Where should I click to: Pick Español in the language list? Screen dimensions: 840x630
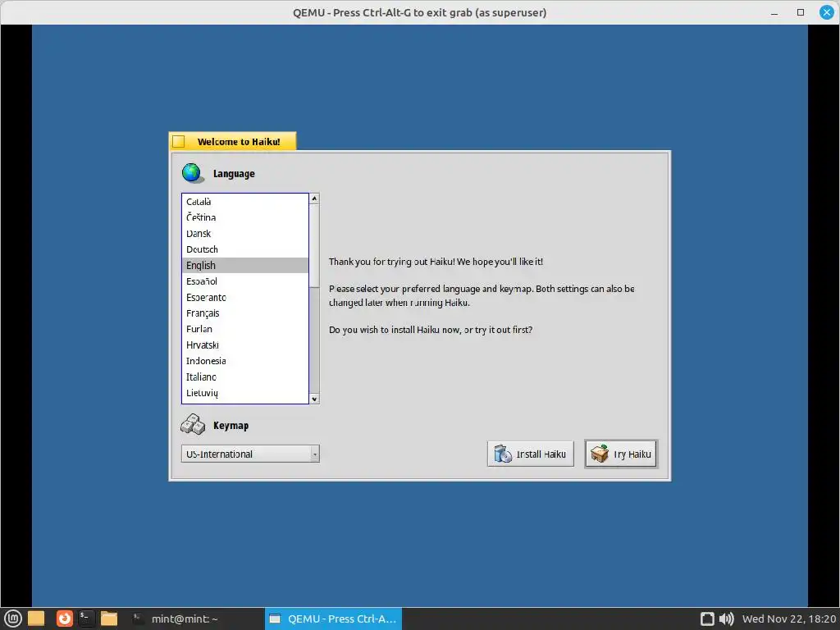coord(244,281)
